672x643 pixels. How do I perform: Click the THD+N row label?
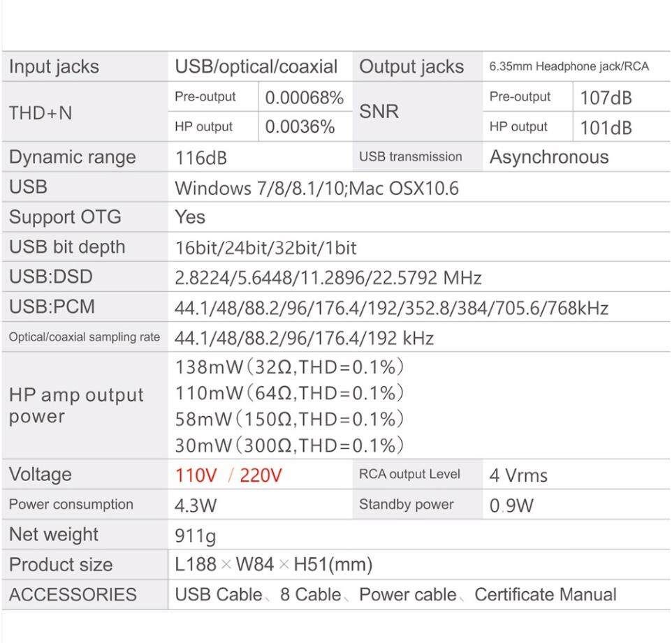point(41,112)
